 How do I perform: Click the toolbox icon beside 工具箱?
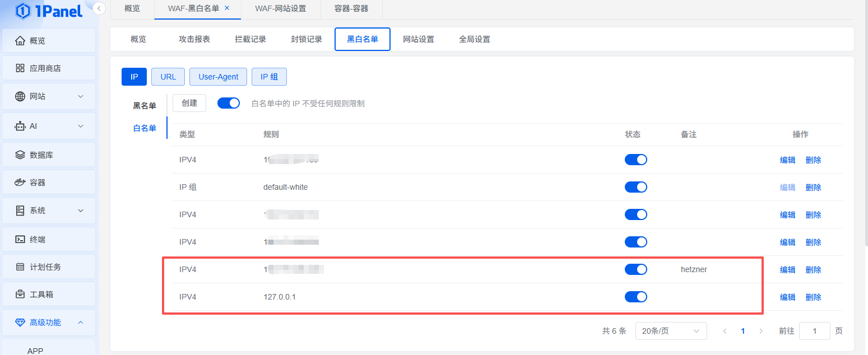tap(20, 294)
